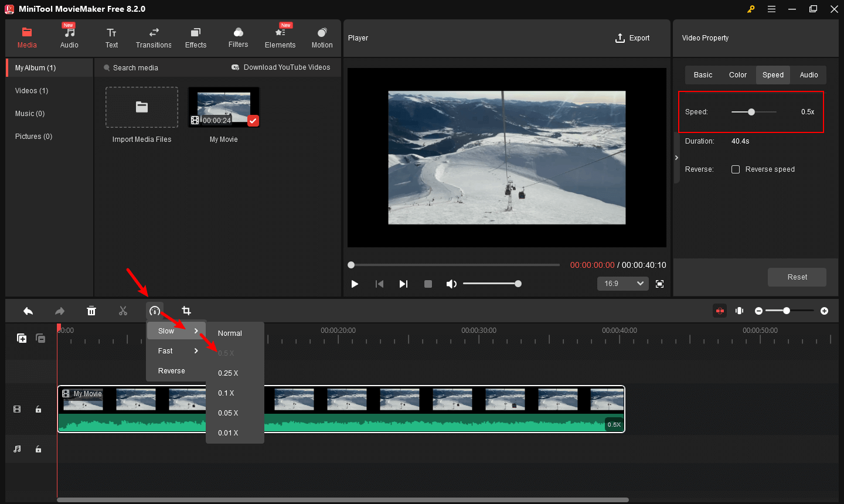
Task: Click the Speed gauge icon
Action: click(x=155, y=311)
